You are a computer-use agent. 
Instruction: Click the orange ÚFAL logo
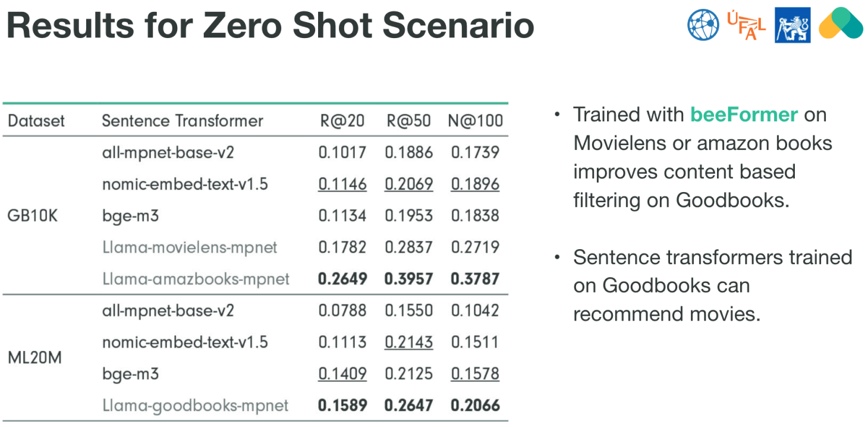pos(746,26)
